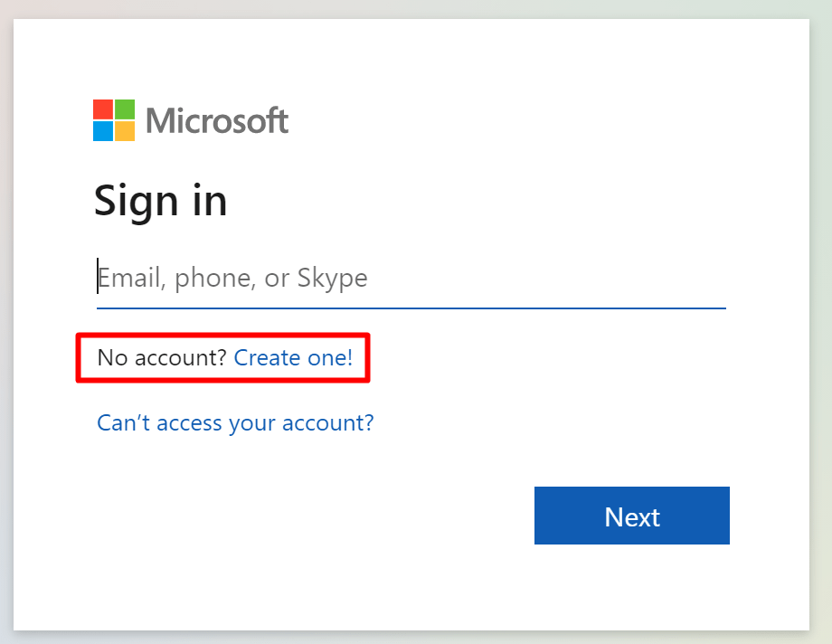Click the green square in the Microsoft logo
832x644 pixels.
(125, 109)
